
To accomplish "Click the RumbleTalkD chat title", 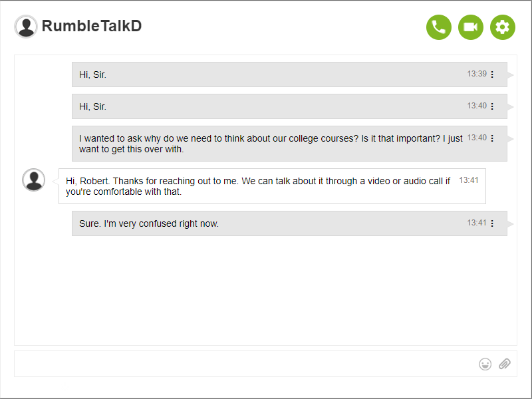I will [92, 27].
